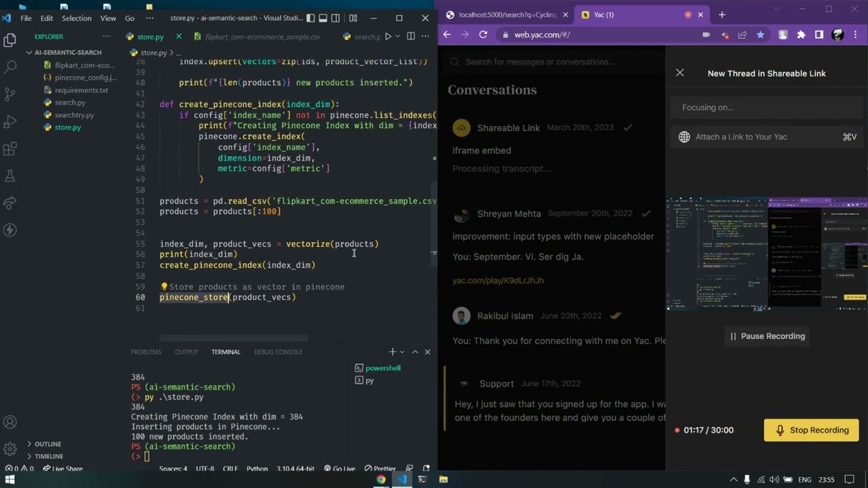Open the Selection menu
Screen dimensions: 868x488
[76, 18]
